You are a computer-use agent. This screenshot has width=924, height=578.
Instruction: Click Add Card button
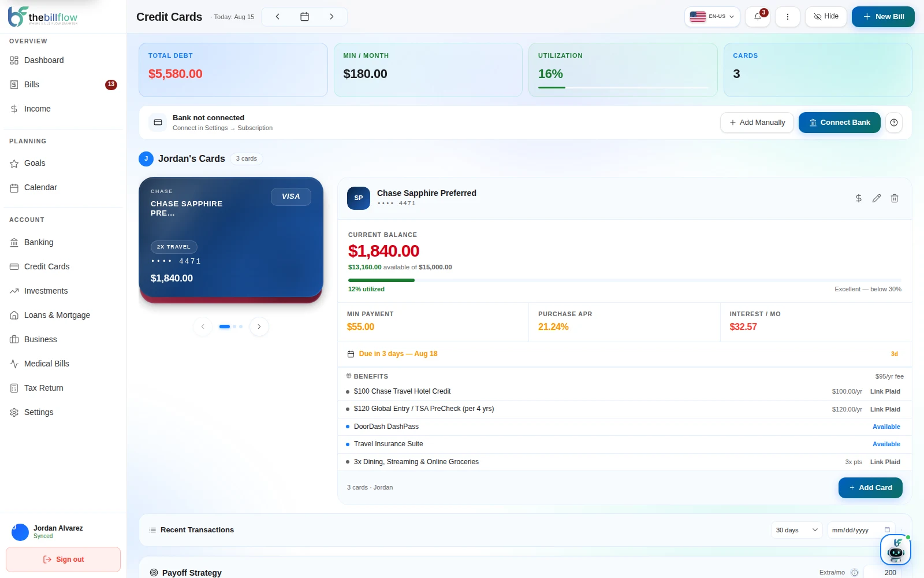(870, 488)
